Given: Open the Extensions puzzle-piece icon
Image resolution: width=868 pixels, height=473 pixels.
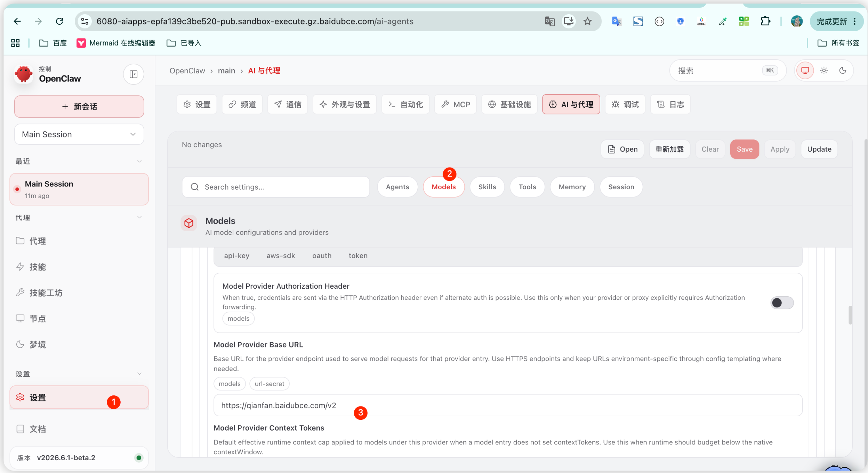Looking at the screenshot, I should 765,22.
